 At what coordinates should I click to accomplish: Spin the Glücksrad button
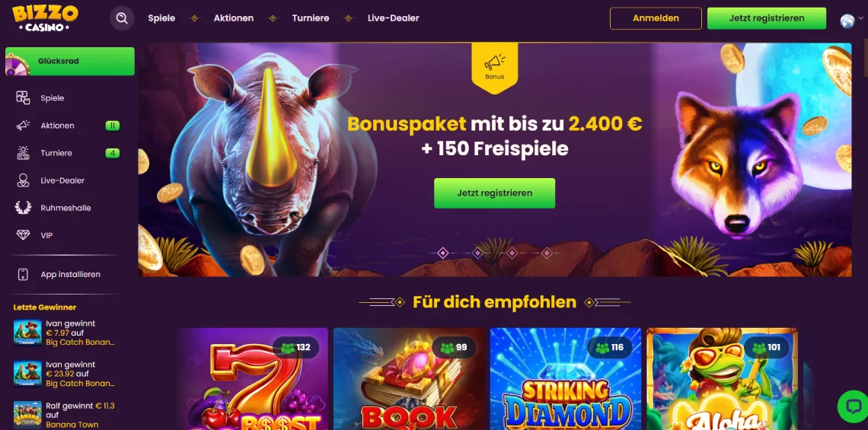[70, 61]
